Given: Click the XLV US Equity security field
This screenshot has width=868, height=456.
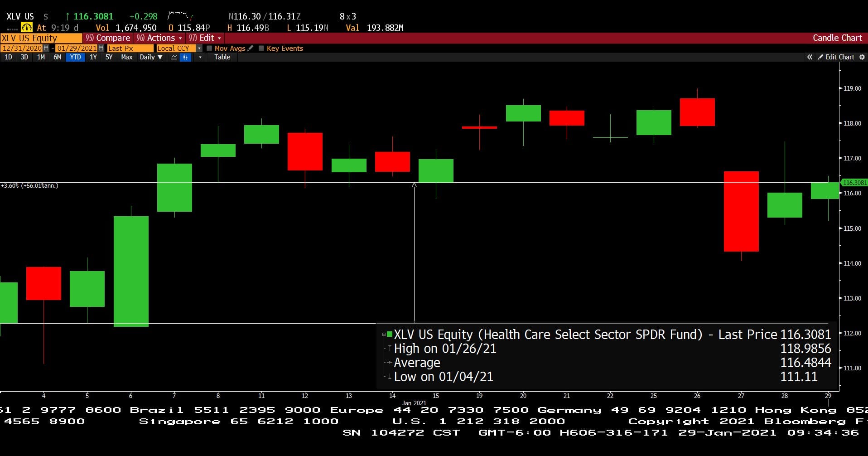Looking at the screenshot, I should pos(41,38).
